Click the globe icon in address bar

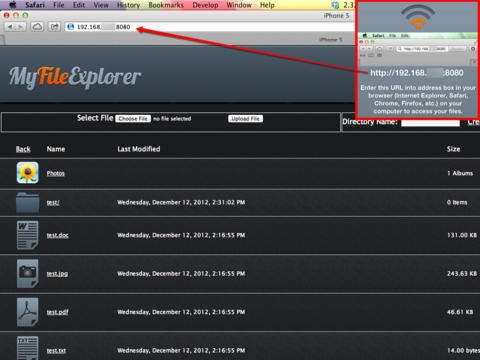[71, 27]
